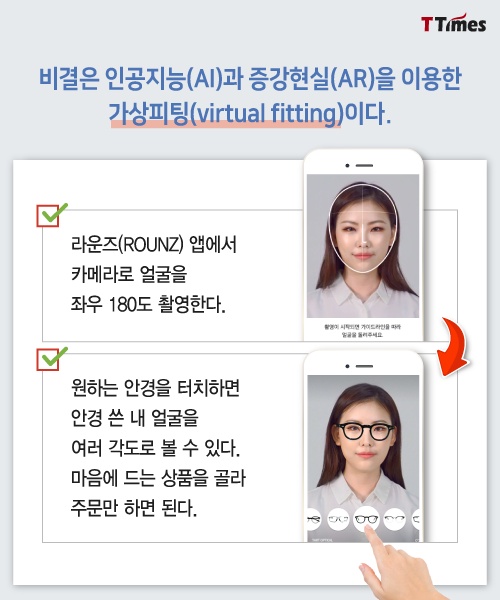Tap the guideline instruction caption under first photo
This screenshot has height=600, width=500.
tap(363, 331)
